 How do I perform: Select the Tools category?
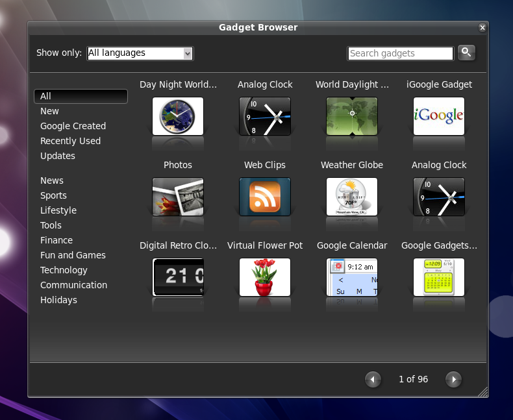pos(51,225)
